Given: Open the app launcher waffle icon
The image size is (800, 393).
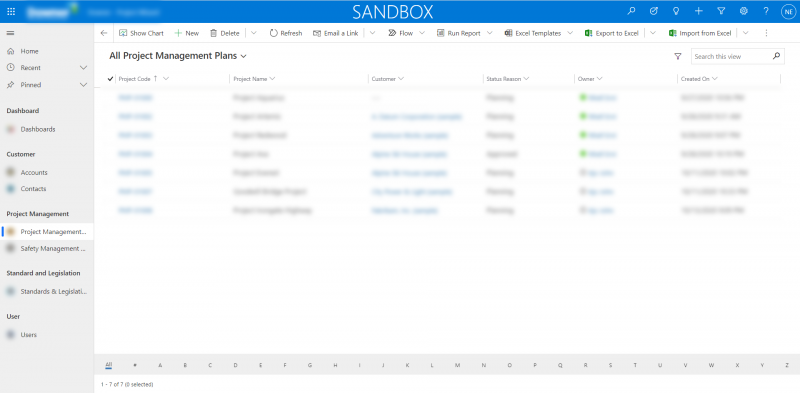Looking at the screenshot, I should pyautogui.click(x=11, y=11).
